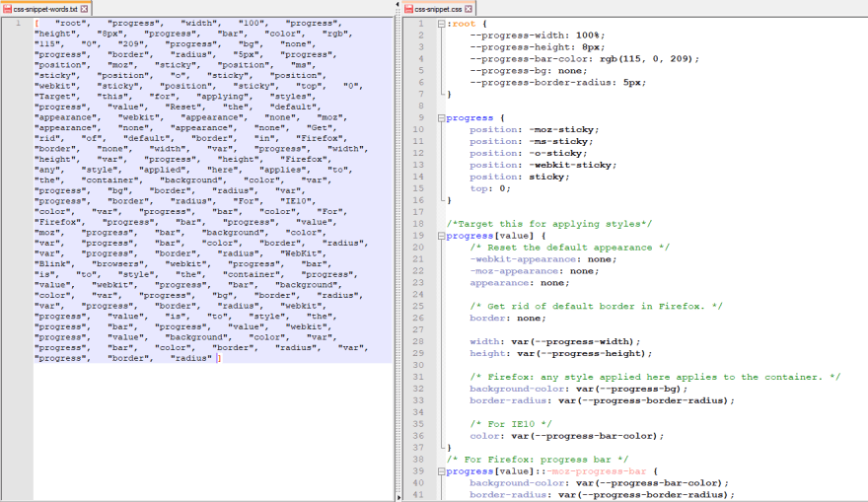Click line number 41 in the right pane
This screenshot has width=868, height=502.
coord(418,495)
